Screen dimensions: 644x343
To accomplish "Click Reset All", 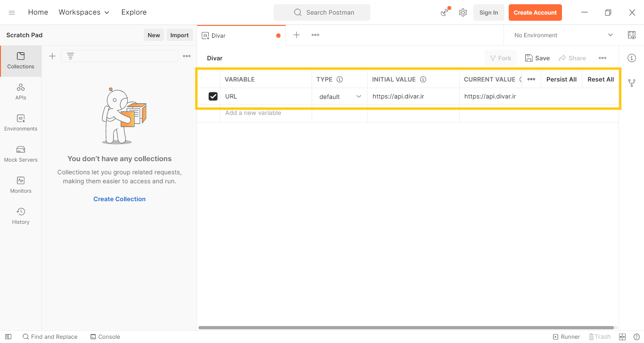I will [x=601, y=79].
